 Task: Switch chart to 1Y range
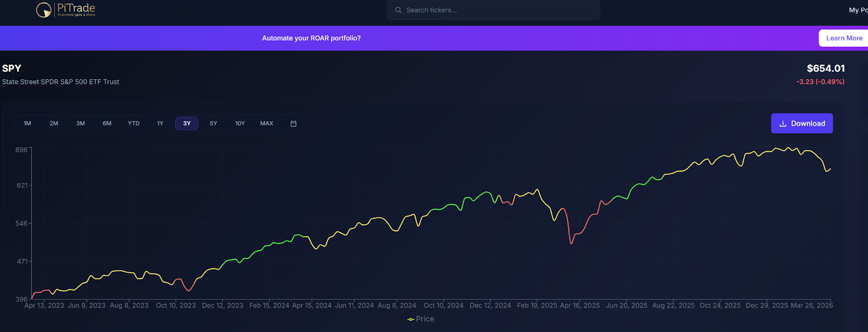pos(160,124)
